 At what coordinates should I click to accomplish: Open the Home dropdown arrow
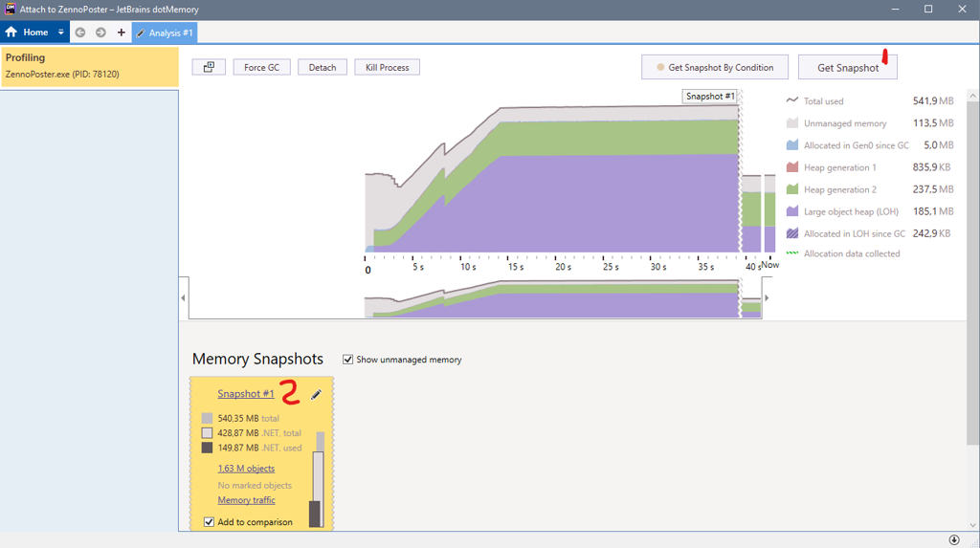61,33
